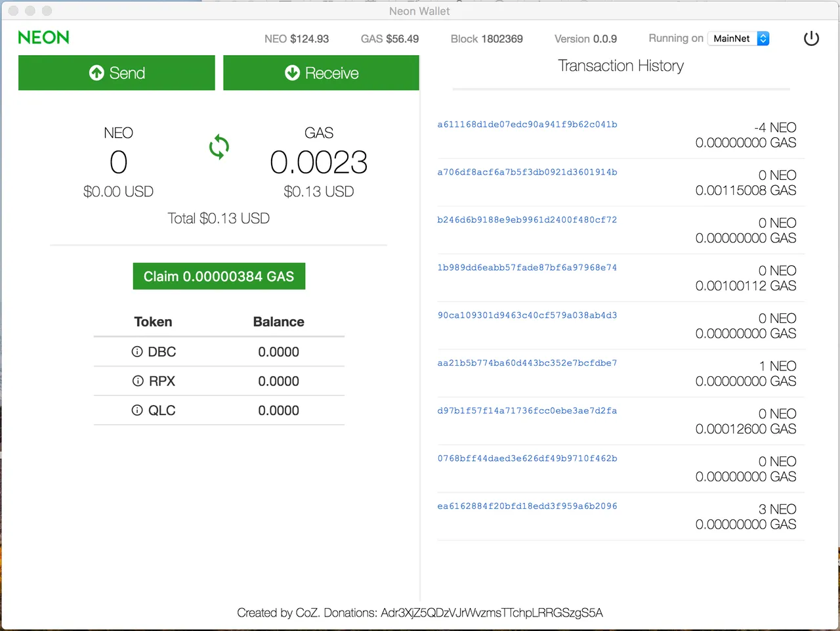This screenshot has width=840, height=631.
Task: Open transaction b246d6b9188e9eb9961d2400f480cf72
Action: click(527, 220)
